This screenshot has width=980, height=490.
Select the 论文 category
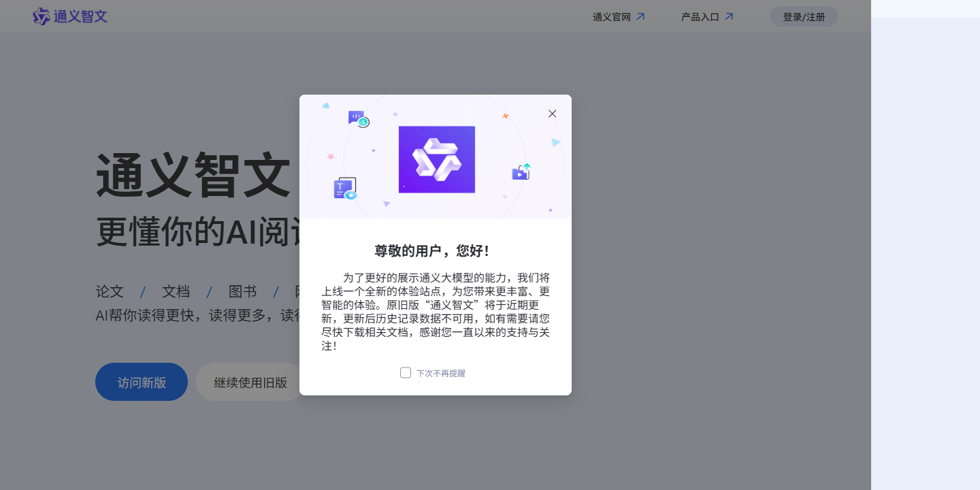(110, 292)
